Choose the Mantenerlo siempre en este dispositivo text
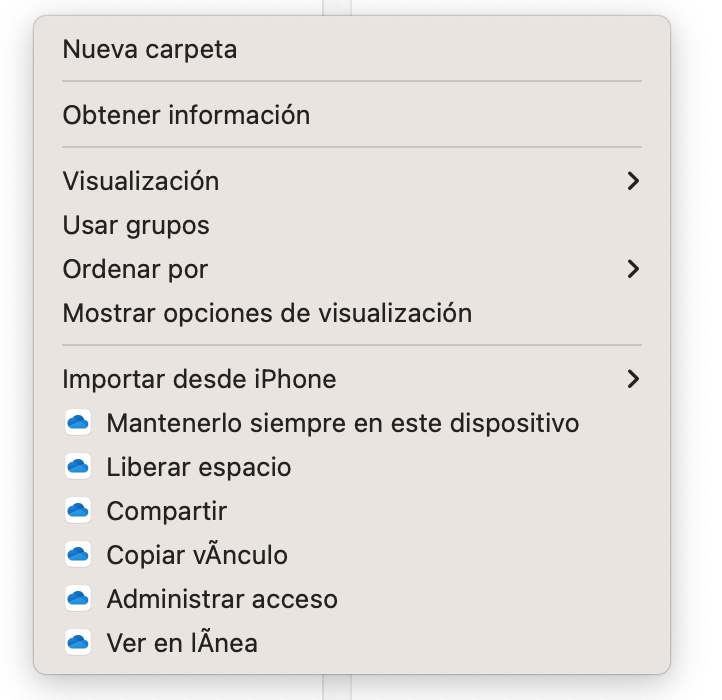 tap(342, 423)
